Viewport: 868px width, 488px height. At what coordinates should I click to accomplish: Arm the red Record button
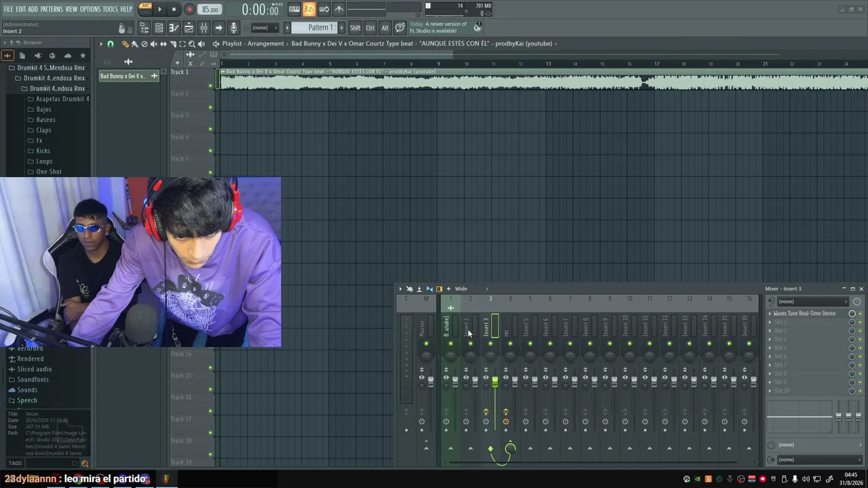pyautogui.click(x=189, y=9)
